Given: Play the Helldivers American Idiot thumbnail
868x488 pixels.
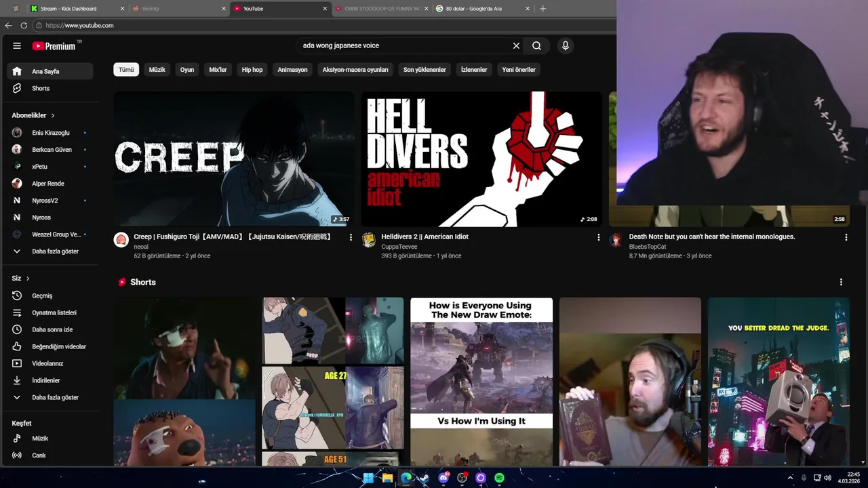Looking at the screenshot, I should 481,159.
